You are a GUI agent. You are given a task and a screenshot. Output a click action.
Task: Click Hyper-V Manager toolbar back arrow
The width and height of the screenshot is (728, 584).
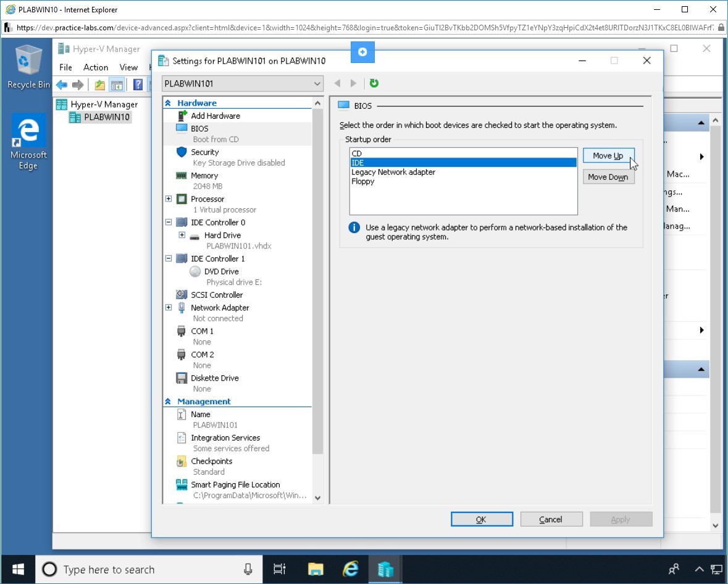tap(62, 85)
